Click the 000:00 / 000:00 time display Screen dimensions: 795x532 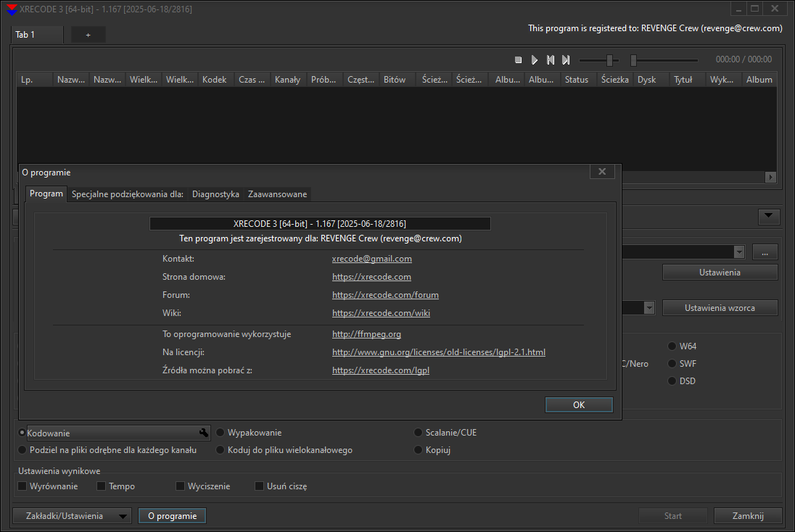743,59
